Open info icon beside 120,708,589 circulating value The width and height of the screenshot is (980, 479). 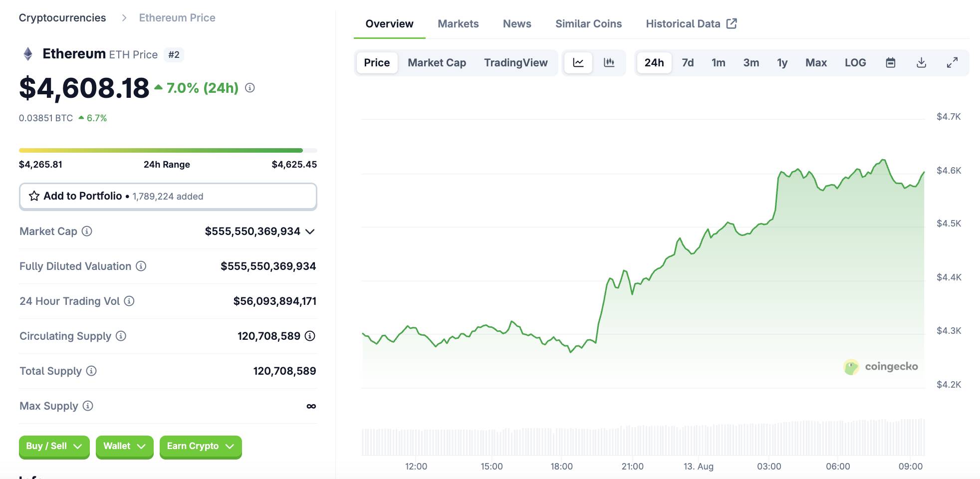pos(310,336)
